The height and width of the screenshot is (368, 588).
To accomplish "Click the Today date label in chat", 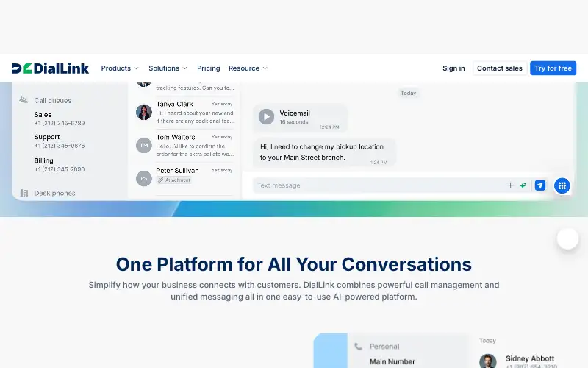I will point(409,93).
